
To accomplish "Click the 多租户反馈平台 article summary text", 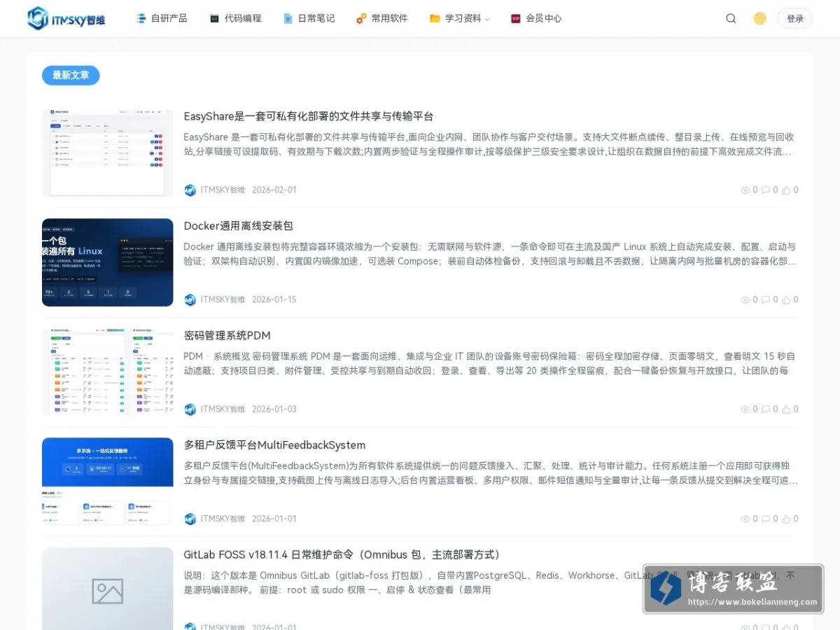I will (490, 473).
